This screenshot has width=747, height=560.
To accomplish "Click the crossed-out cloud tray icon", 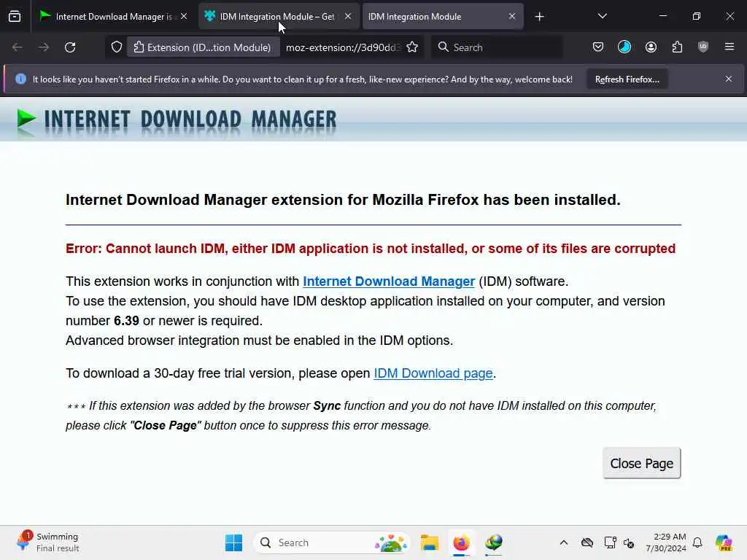I will 587,542.
